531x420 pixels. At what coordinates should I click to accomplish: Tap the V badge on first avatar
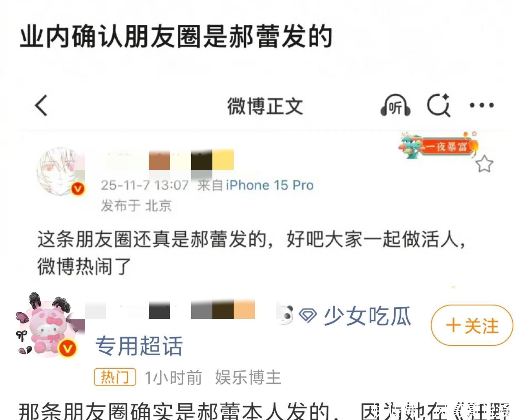click(78, 189)
